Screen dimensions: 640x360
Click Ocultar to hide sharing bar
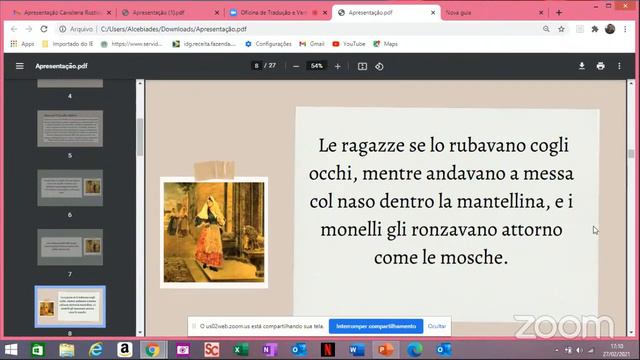click(437, 326)
